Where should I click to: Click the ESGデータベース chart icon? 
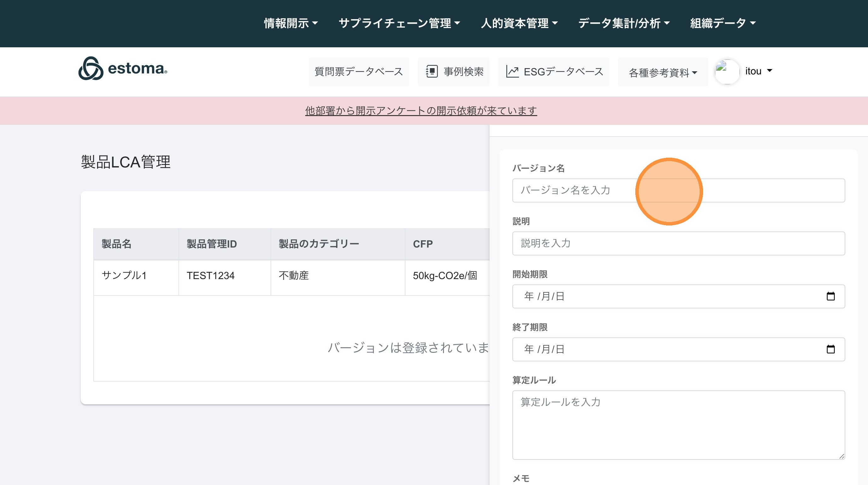pyautogui.click(x=512, y=72)
